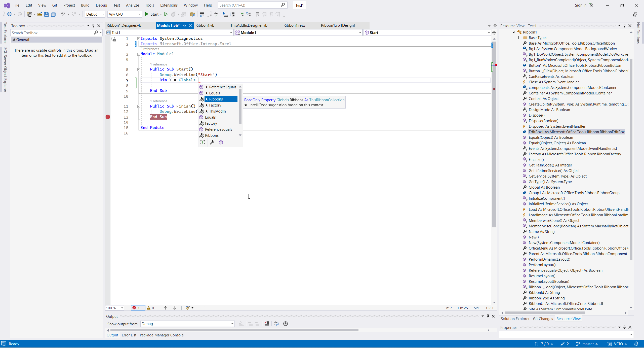Image resolution: width=644 pixels, height=348 pixels.
Task: Click the Output horizontal scrollbar
Action: (234, 330)
